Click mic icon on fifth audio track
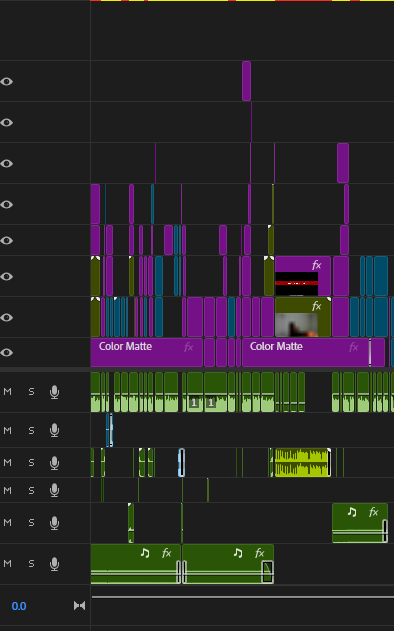This screenshot has width=394, height=631. pyautogui.click(x=54, y=523)
